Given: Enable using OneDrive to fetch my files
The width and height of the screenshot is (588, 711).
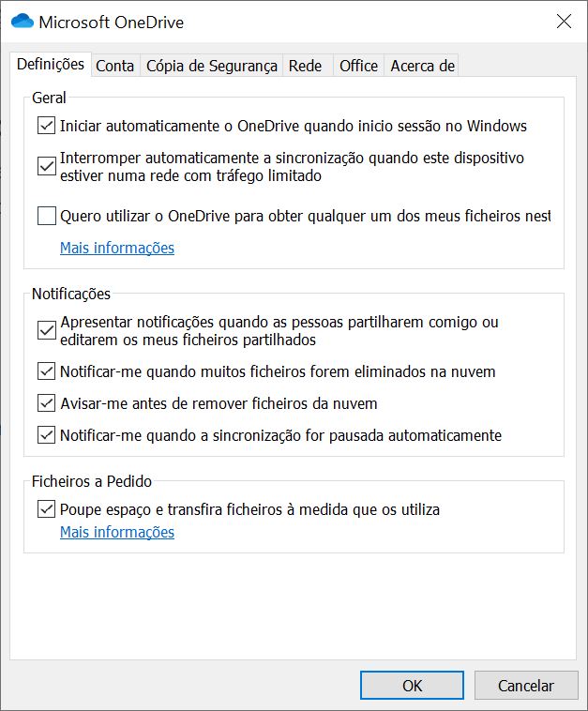Looking at the screenshot, I should pos(47,217).
